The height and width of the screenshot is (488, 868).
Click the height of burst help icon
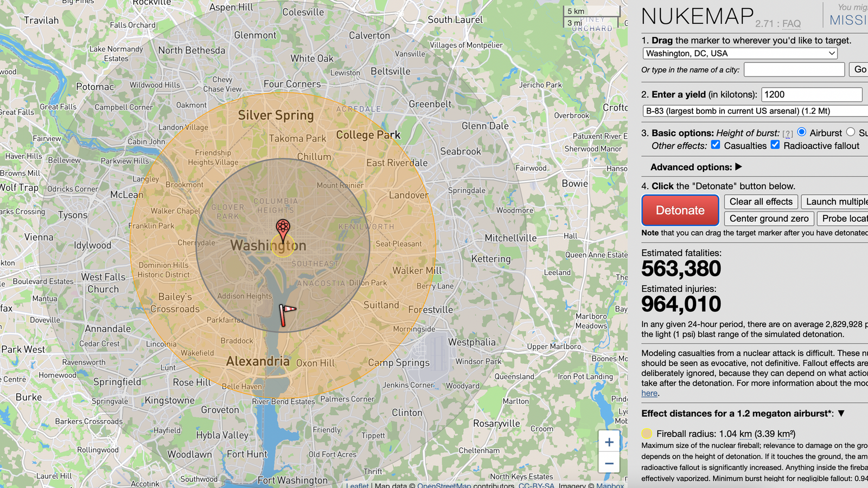tap(788, 134)
